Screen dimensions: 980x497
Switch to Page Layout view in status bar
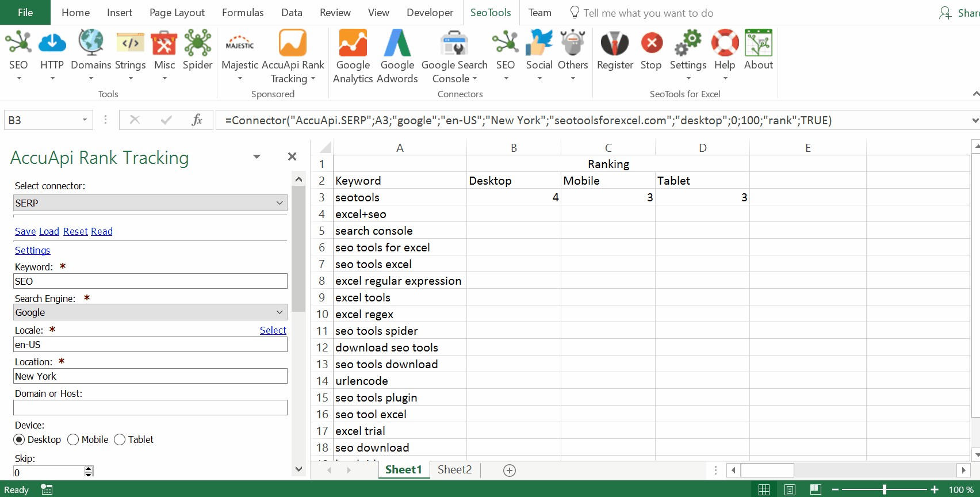tap(790, 490)
